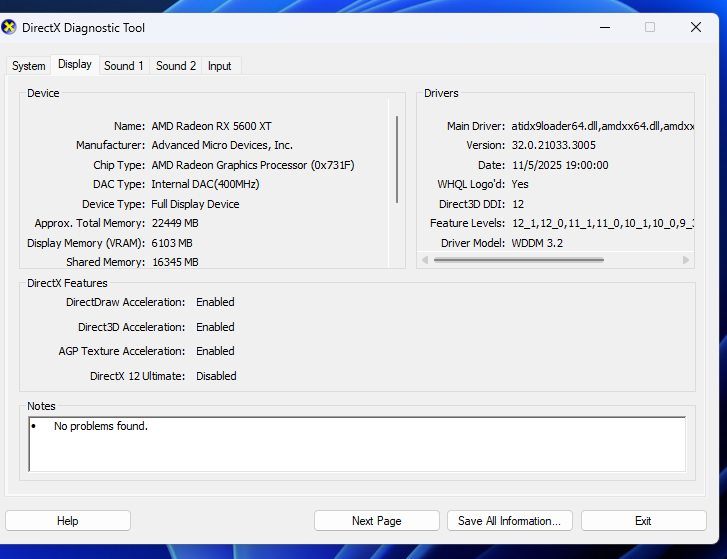Image resolution: width=727 pixels, height=559 pixels.
Task: Click 'Advanced Micro Devices, Inc.' manufacturer value
Action: tap(222, 145)
